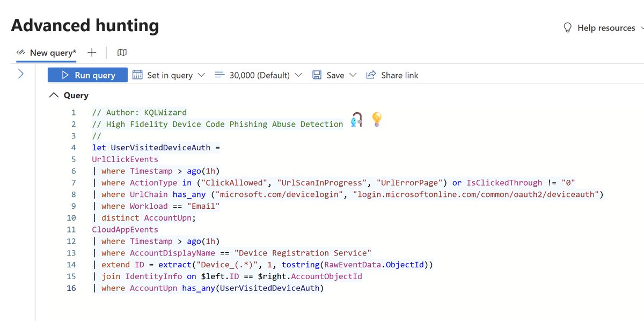Expand the left side panel chevron

click(x=21, y=74)
